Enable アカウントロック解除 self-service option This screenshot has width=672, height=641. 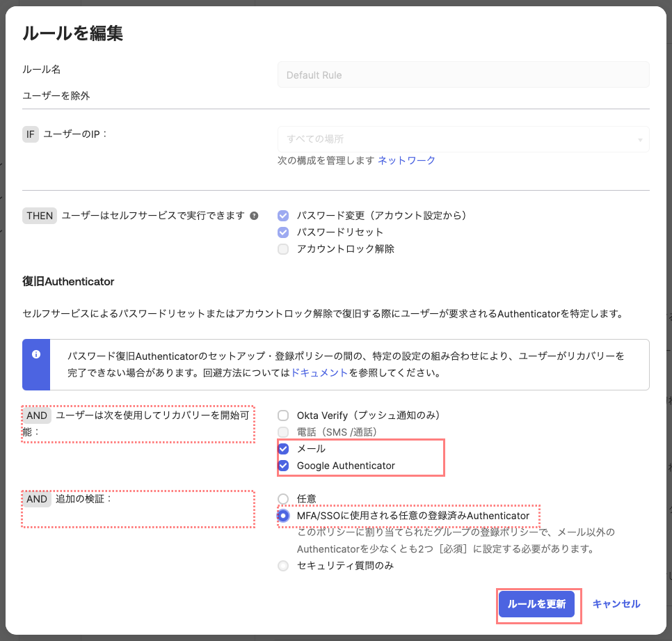pyautogui.click(x=282, y=249)
